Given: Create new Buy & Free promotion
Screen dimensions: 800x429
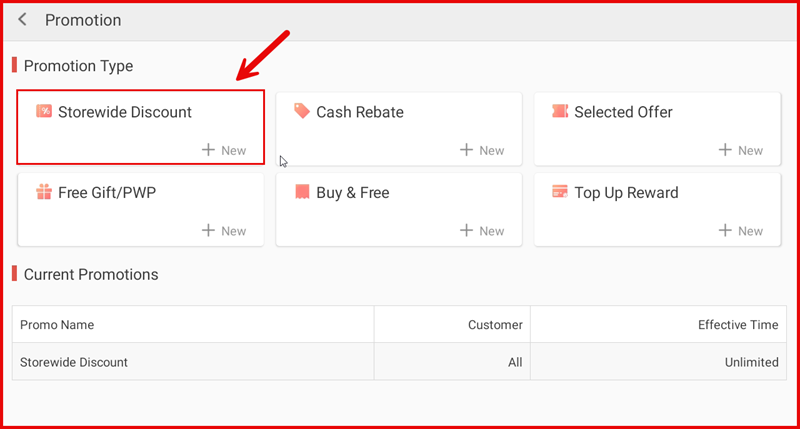Looking at the screenshot, I should pos(482,230).
